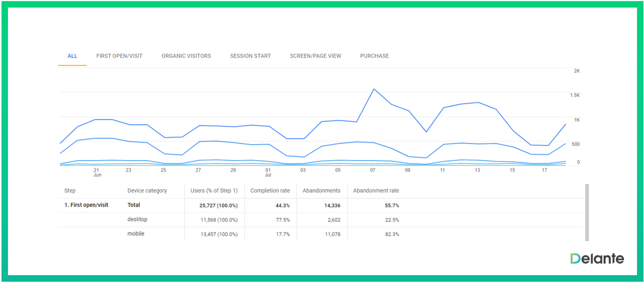
Task: Switch to the SESSION START tab
Action: [x=250, y=56]
